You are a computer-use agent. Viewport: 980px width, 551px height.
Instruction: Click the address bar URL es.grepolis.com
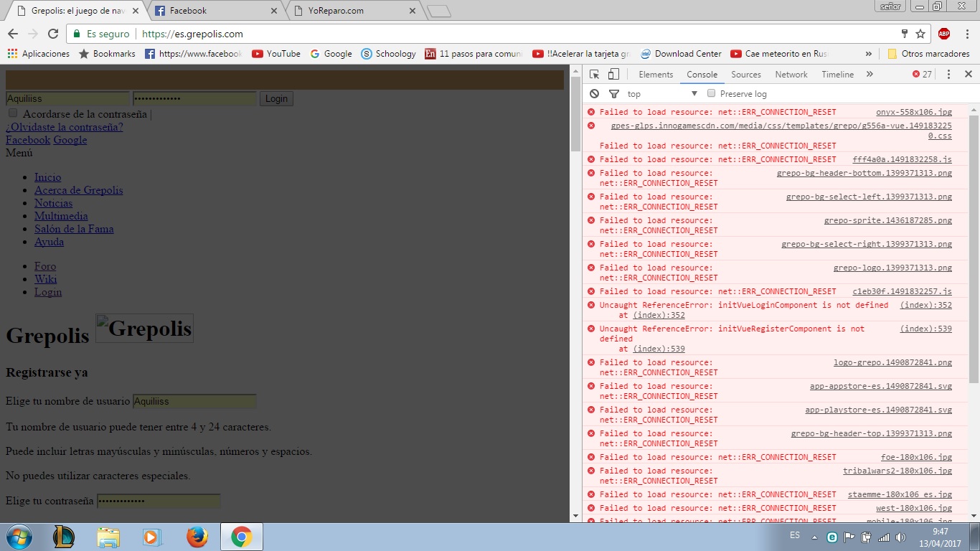(x=192, y=34)
